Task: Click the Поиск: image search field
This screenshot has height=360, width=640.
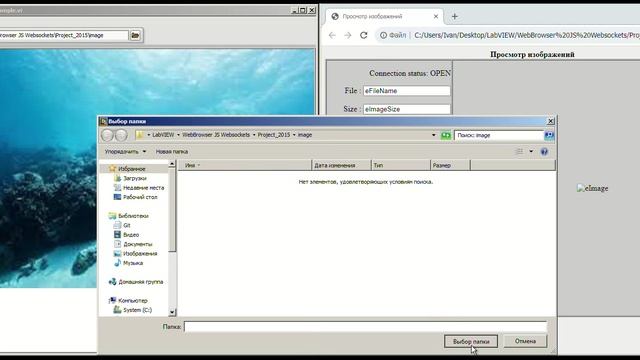Action: point(499,135)
